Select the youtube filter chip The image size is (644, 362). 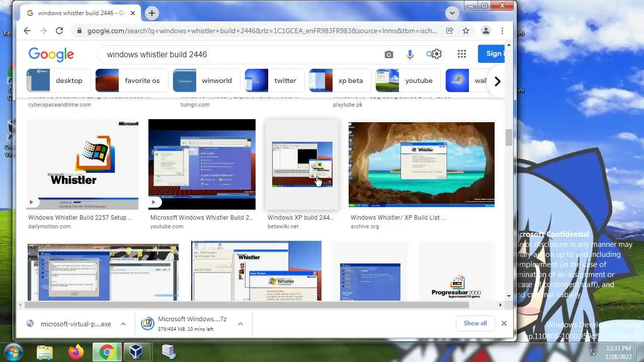pyautogui.click(x=408, y=80)
